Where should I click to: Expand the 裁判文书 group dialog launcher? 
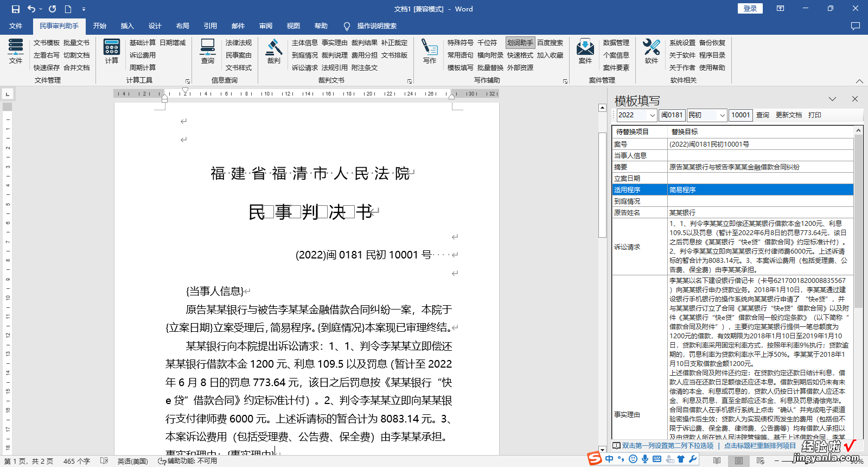click(410, 81)
